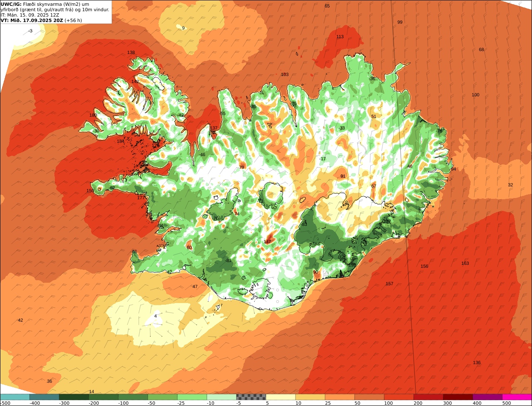Pick the -100 to -50 green legend swatch
Image resolution: width=532 pixels, height=406 pixels.
pyautogui.click(x=133, y=397)
